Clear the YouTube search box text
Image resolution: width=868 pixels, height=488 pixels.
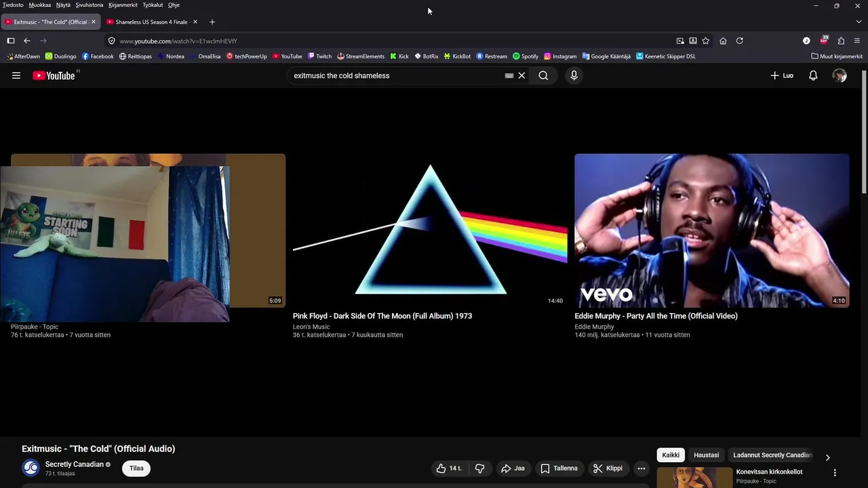coord(521,75)
